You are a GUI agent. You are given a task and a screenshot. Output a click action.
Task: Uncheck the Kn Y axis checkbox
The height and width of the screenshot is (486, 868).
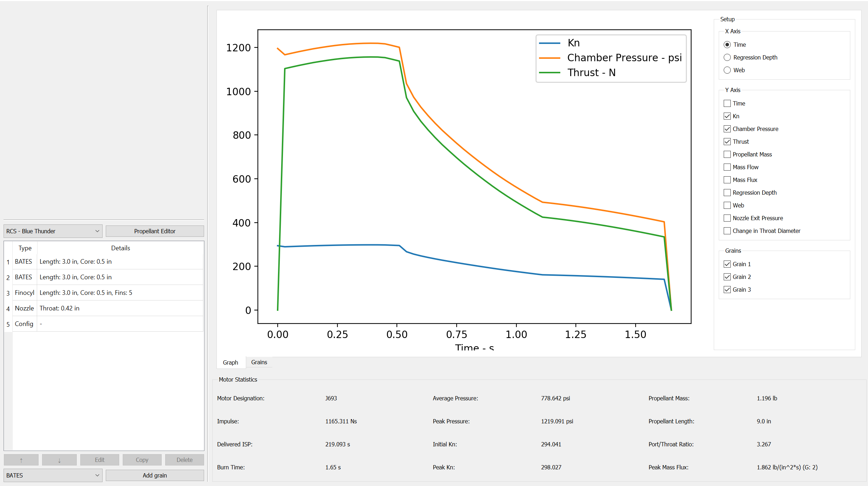[727, 116]
